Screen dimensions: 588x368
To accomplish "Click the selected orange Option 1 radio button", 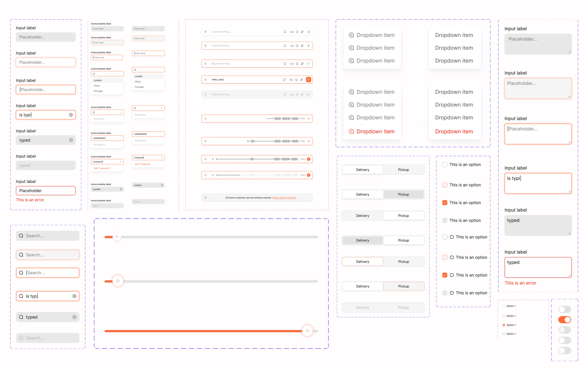I will click(504, 325).
